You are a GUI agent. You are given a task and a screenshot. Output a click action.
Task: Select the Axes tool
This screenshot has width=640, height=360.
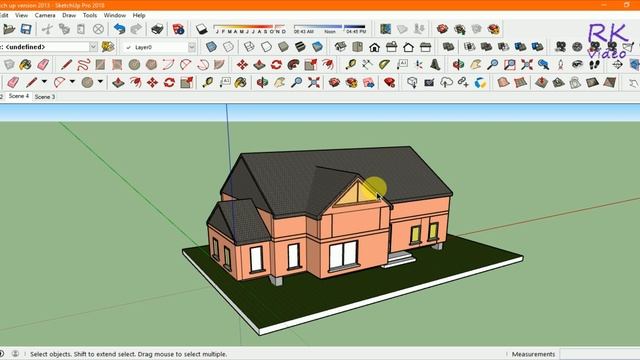pos(418,64)
